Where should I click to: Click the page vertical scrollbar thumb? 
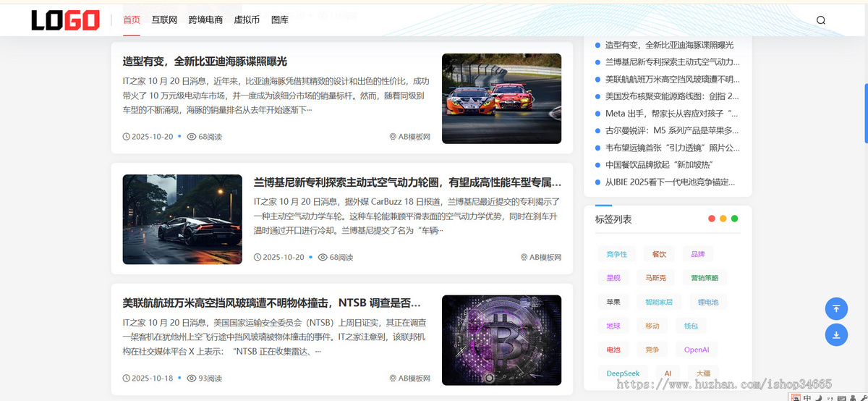pos(865,115)
